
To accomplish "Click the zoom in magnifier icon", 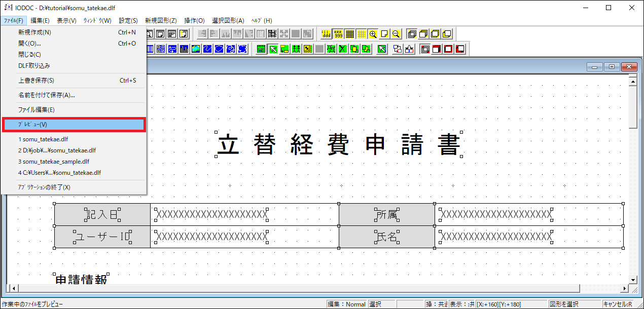I will click(373, 34).
